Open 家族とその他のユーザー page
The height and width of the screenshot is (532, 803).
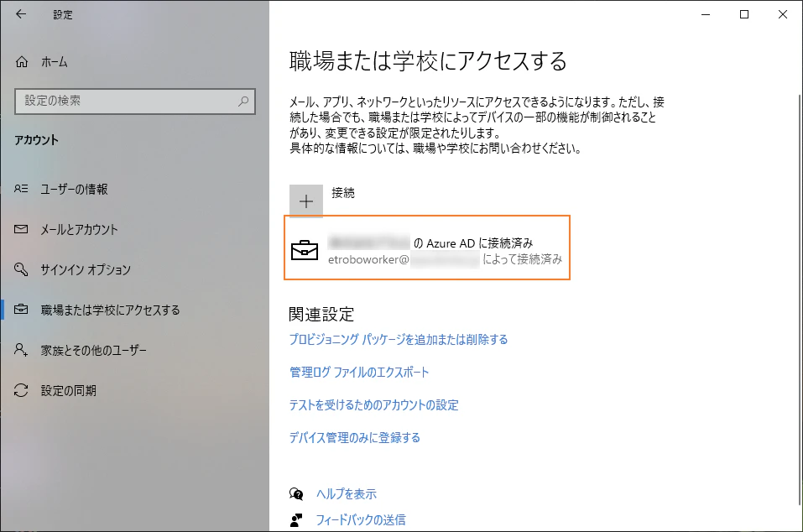(x=94, y=350)
